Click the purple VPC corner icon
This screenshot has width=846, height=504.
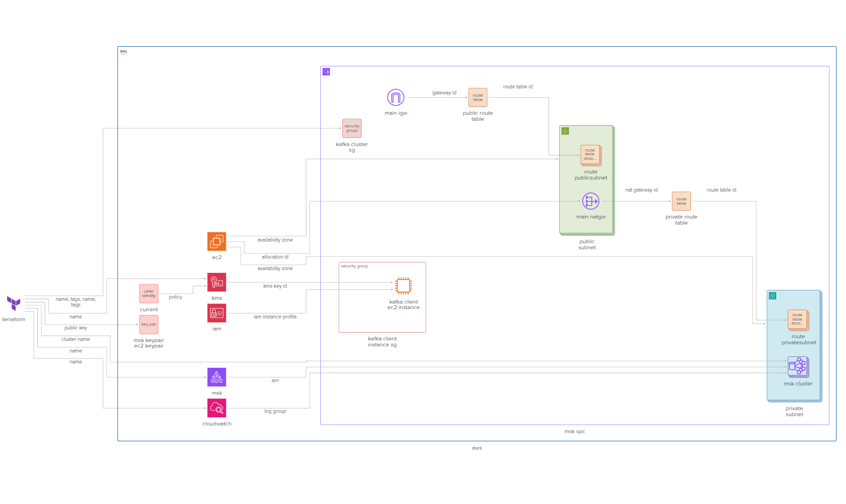326,72
